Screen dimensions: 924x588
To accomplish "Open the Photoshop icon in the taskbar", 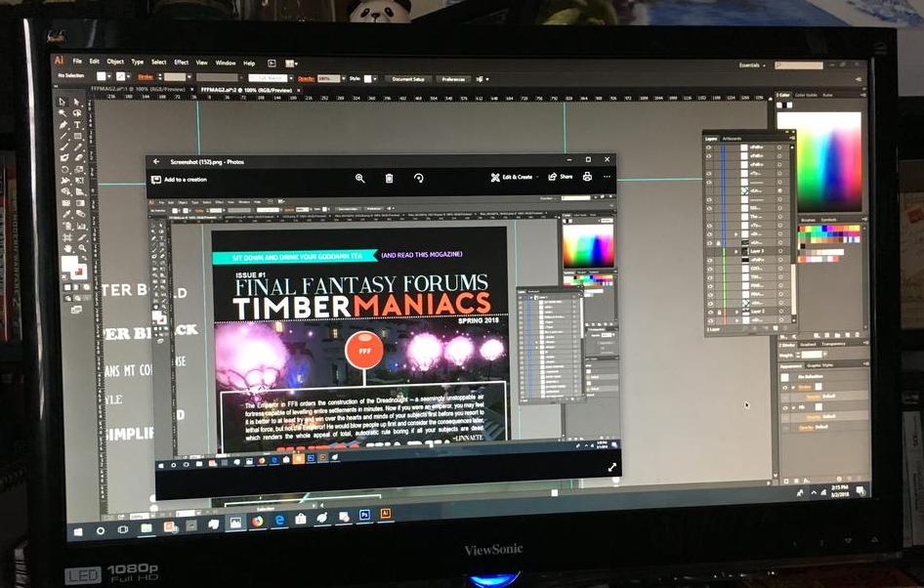I will click(x=364, y=514).
